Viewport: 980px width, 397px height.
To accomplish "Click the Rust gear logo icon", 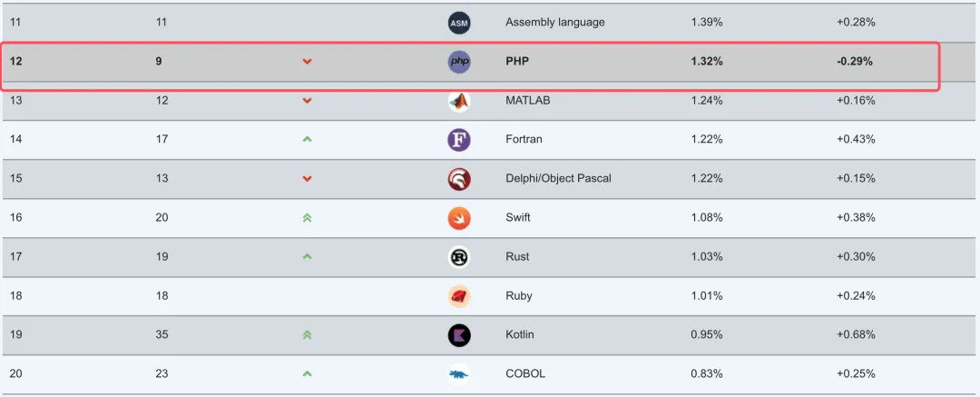I will coord(459,257).
